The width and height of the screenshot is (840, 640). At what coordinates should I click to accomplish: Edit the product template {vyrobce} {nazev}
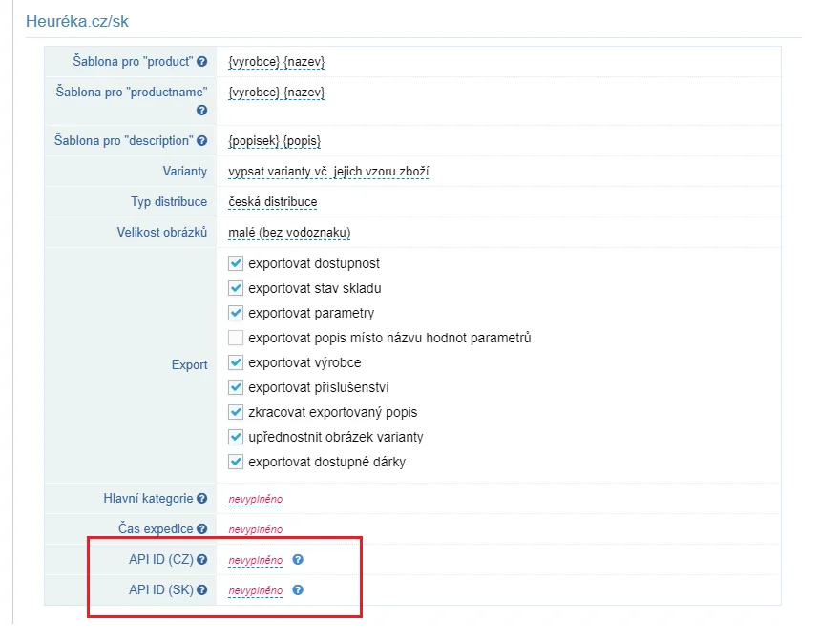tap(277, 62)
